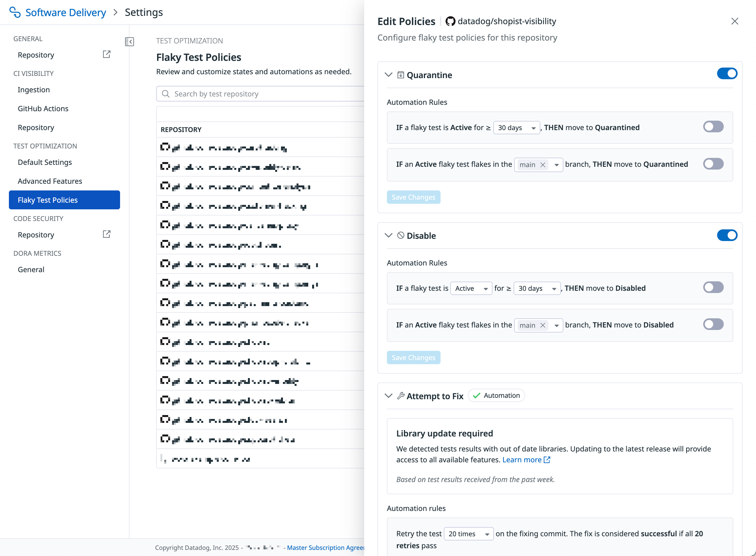The image size is (756, 556).
Task: Remove main branch tag in Quarantine rule
Action: (543, 165)
